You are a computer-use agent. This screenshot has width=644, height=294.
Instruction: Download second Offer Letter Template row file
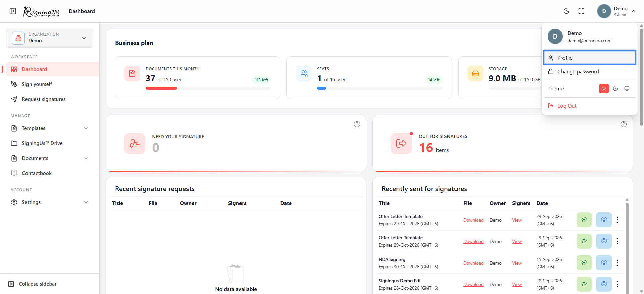(x=473, y=241)
